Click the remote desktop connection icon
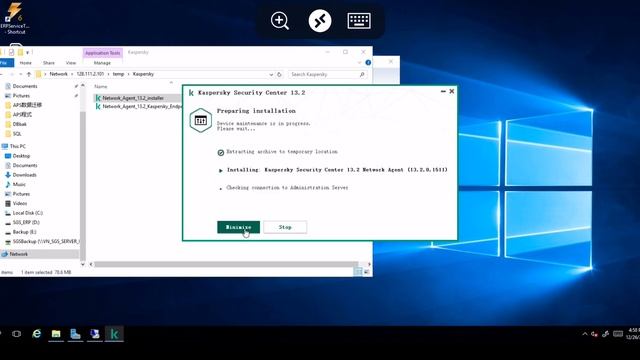Screen dimensions: 640x360 pos(320,21)
